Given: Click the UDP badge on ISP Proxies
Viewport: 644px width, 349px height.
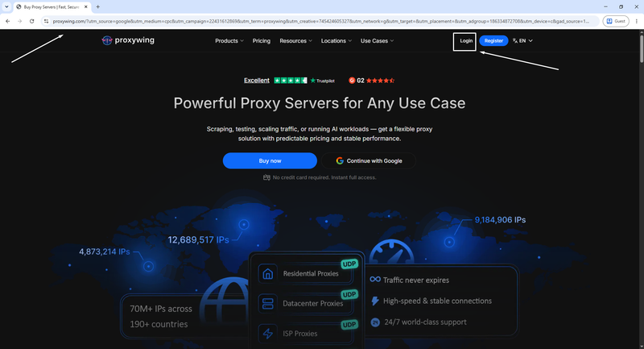Looking at the screenshot, I should (349, 324).
